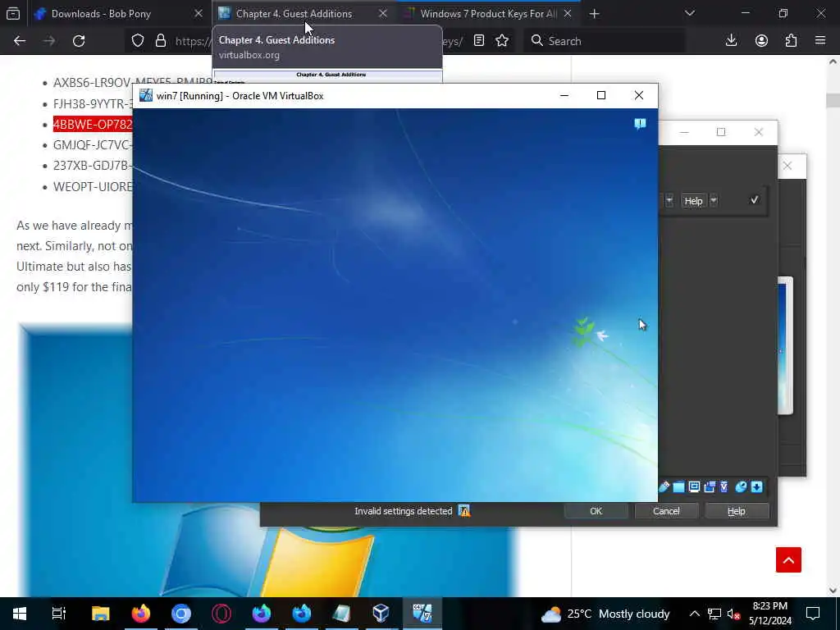
Task: Close the Windows 7 Product Keys tab
Action: pyautogui.click(x=568, y=14)
